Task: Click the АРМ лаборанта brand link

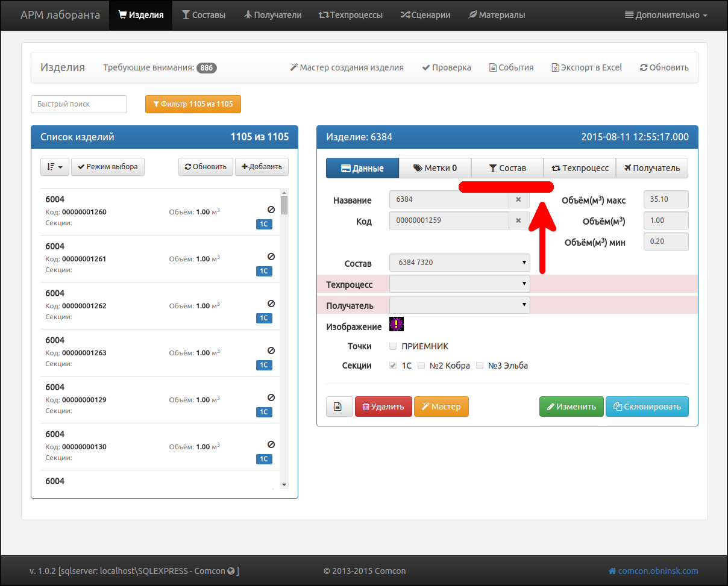Action: (x=60, y=15)
